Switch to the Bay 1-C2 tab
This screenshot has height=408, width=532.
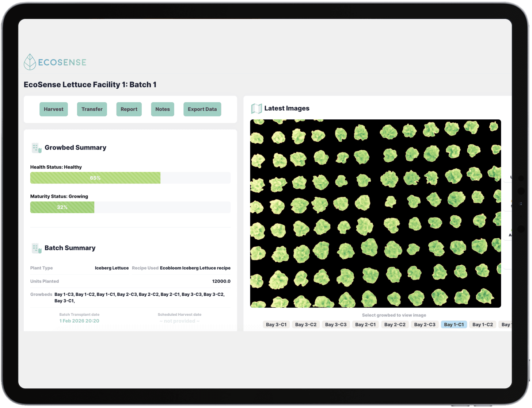(x=483, y=324)
